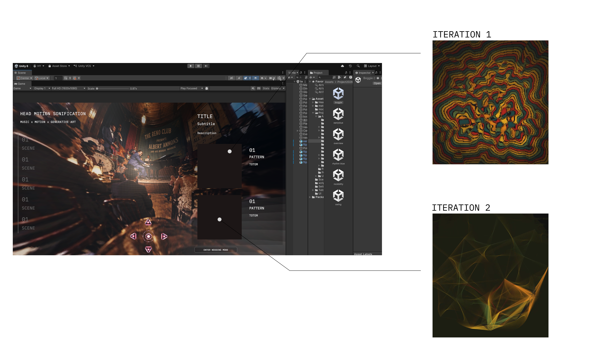Click the up arrow navigation icon
This screenshot has width=591, height=364.
click(x=148, y=222)
